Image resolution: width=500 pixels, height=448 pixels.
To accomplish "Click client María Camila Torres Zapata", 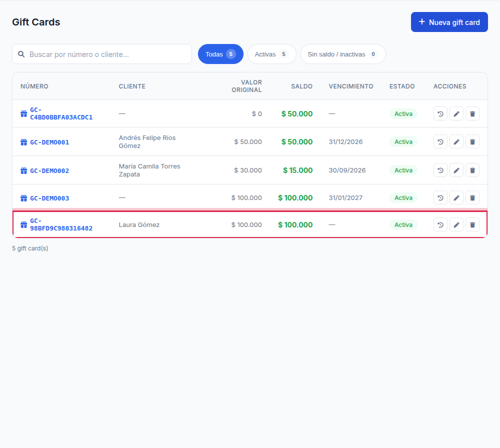I will [149, 170].
